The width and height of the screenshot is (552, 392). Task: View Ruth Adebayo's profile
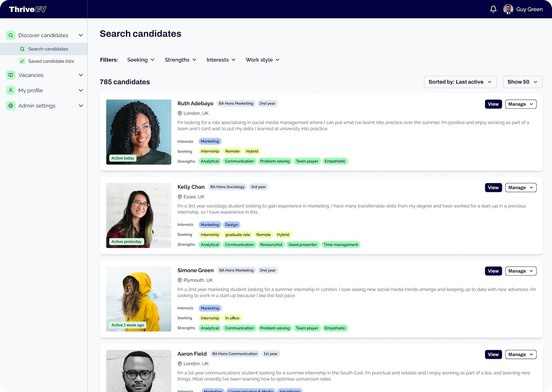[493, 104]
